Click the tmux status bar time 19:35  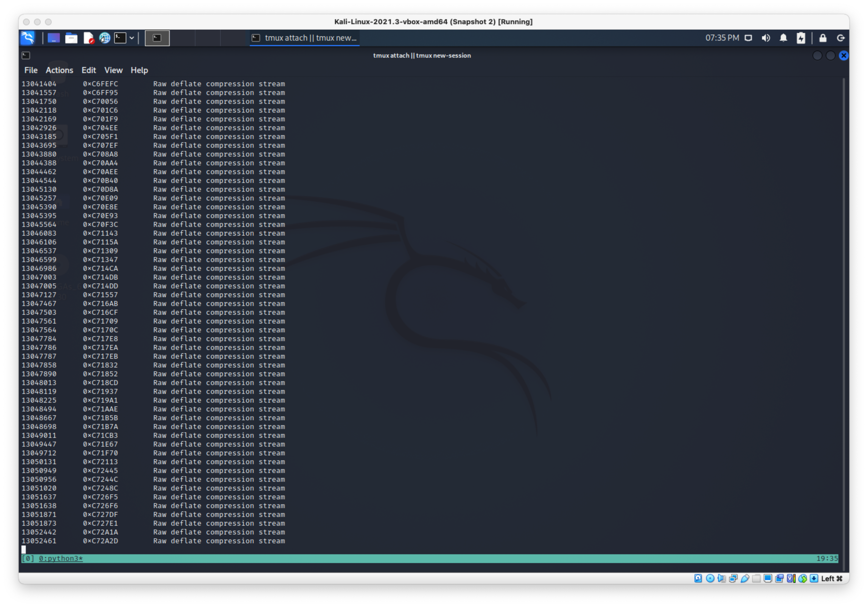[x=827, y=558]
